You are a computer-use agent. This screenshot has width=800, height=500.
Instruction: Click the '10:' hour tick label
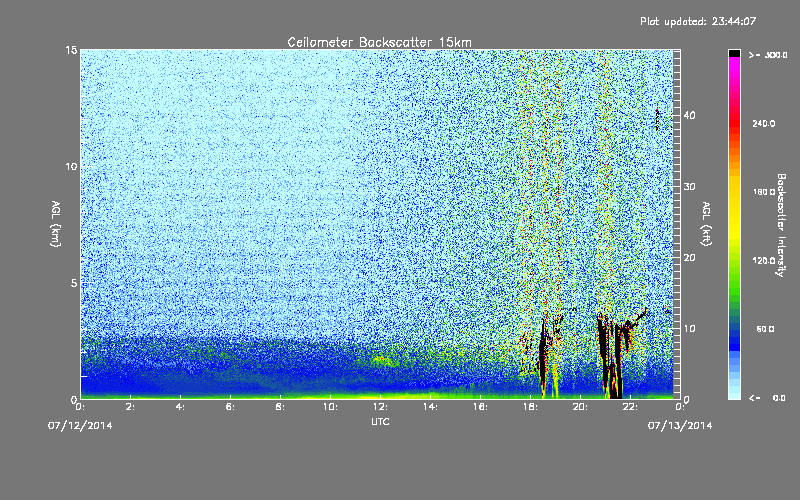[330, 407]
